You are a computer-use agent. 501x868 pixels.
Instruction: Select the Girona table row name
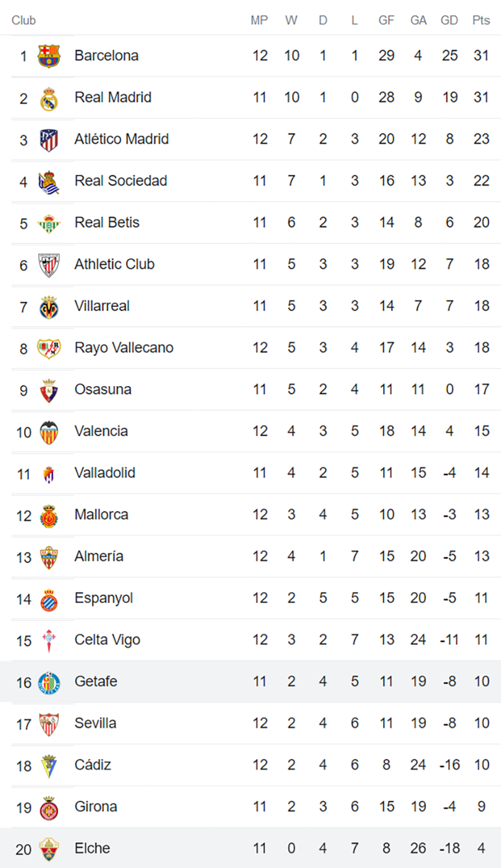pos(95,807)
